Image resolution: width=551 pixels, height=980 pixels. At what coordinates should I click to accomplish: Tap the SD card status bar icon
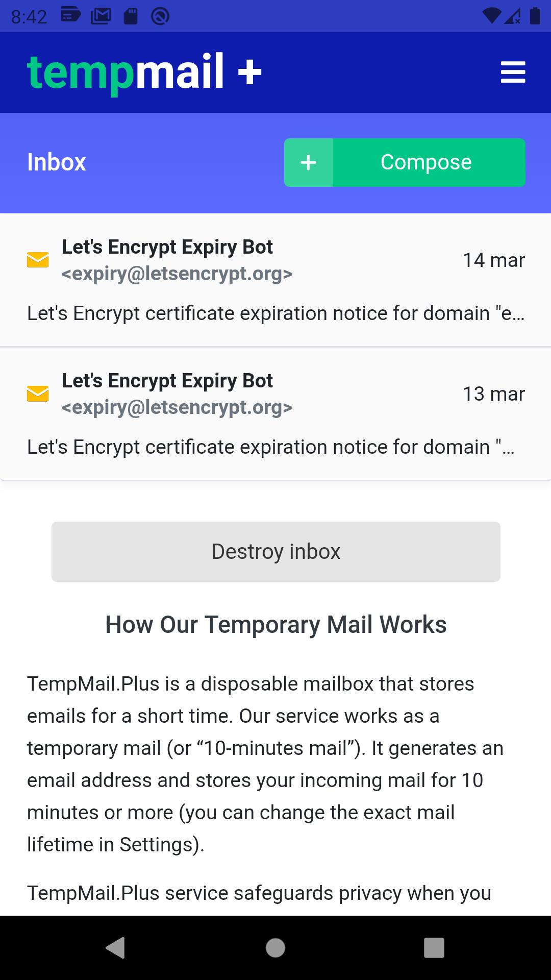[131, 16]
